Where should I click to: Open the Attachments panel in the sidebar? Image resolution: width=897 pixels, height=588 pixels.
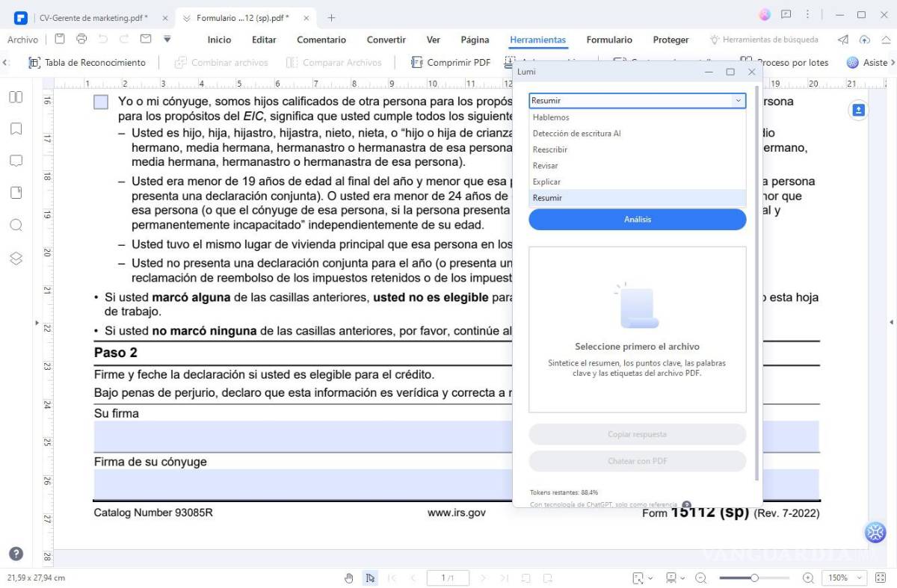(x=16, y=192)
